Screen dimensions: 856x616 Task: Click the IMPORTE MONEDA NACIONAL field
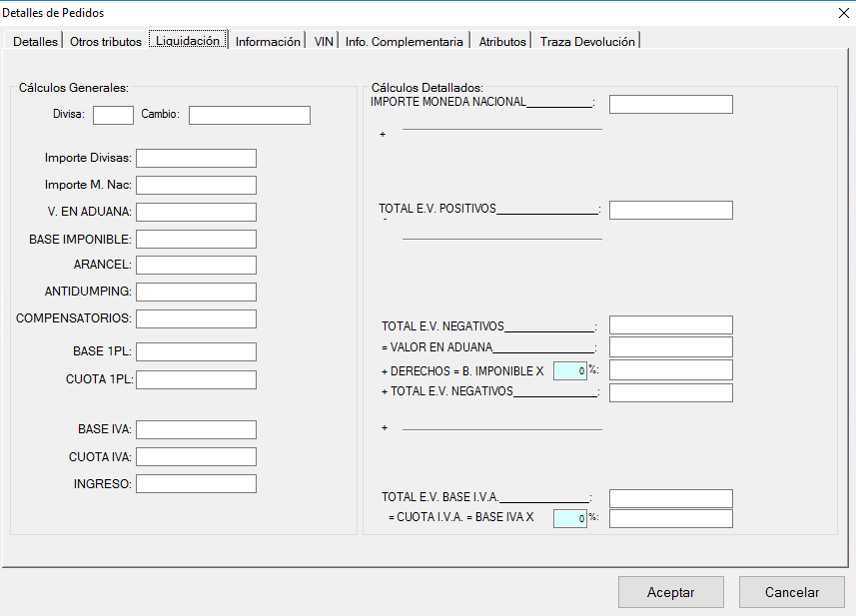click(x=670, y=105)
